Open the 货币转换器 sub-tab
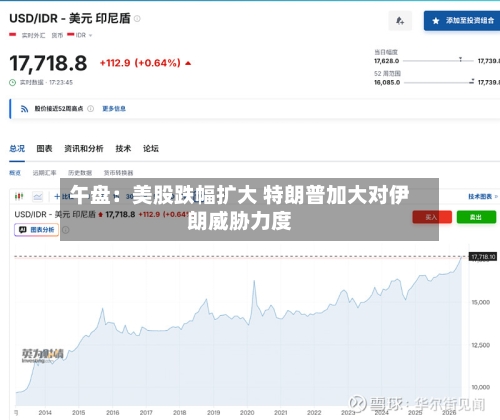500x420 pixels. (x=118, y=173)
